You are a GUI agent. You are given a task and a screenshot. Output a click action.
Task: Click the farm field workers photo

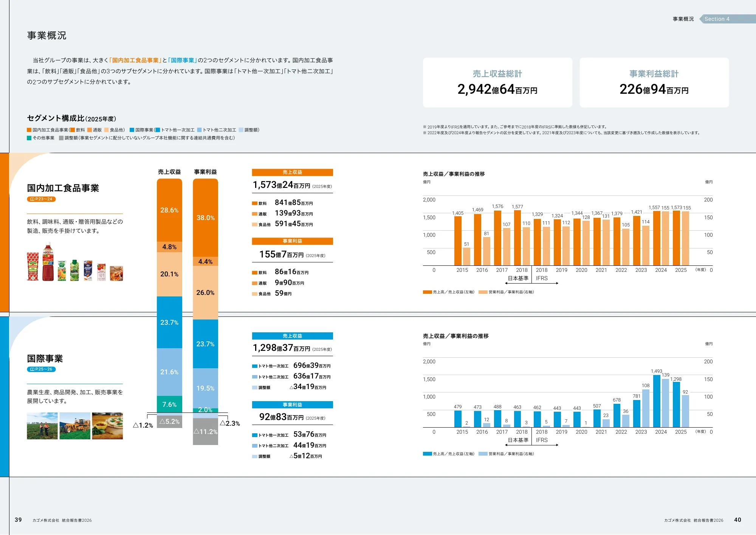pos(42,426)
